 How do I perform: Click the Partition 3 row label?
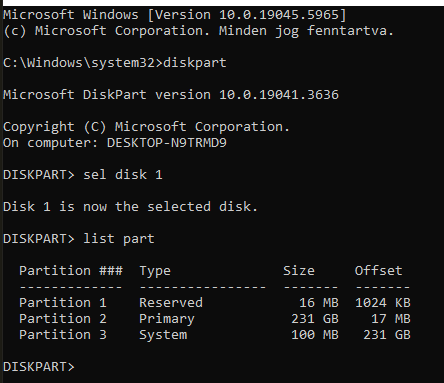(x=63, y=335)
